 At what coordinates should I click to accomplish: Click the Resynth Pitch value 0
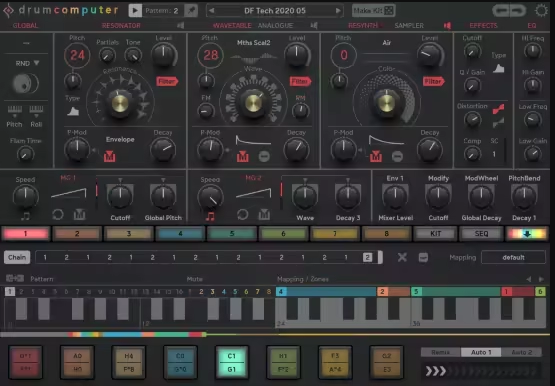(344, 55)
